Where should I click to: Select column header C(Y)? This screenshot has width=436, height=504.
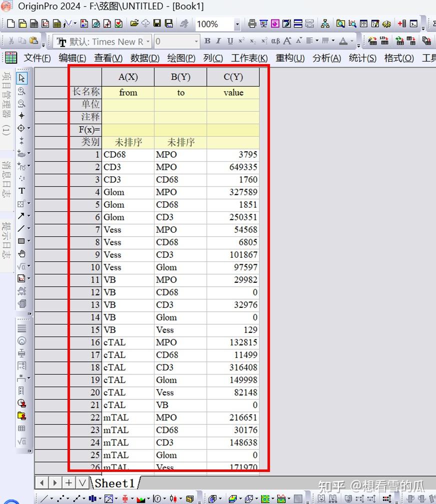(233, 77)
